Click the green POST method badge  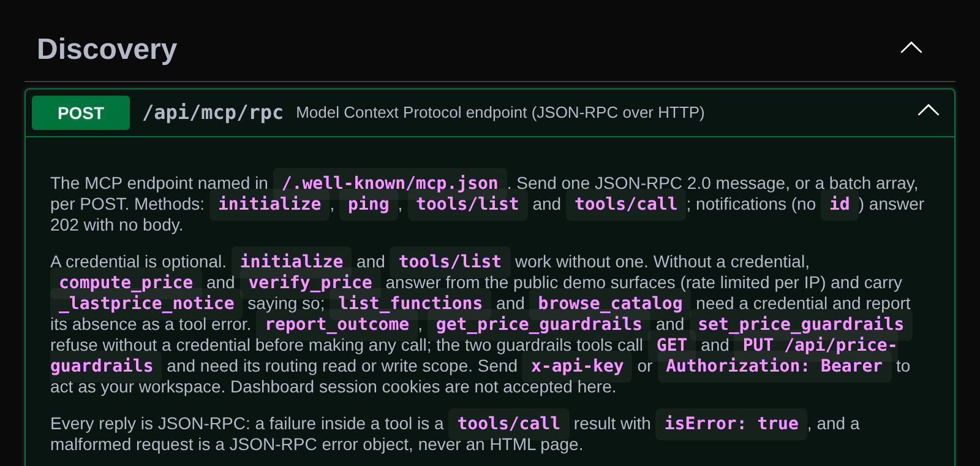[81, 113]
